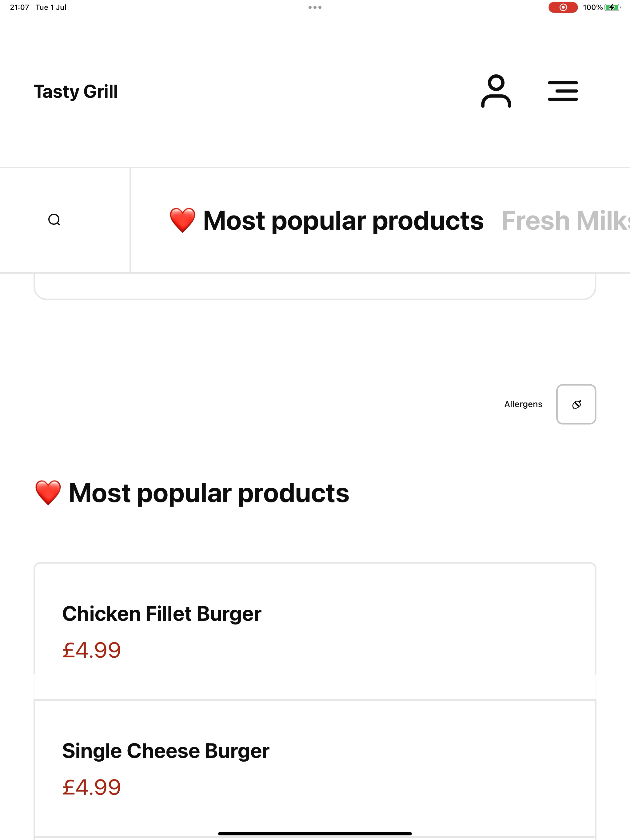Image resolution: width=630 pixels, height=840 pixels.
Task: Tap the 21:07 clock in status bar
Action: click(x=19, y=7)
